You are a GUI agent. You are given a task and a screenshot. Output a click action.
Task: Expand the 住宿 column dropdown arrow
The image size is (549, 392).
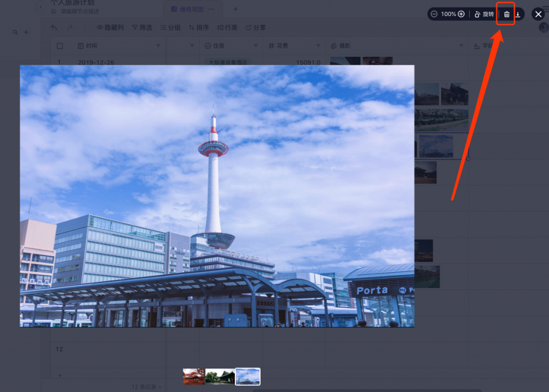(256, 46)
